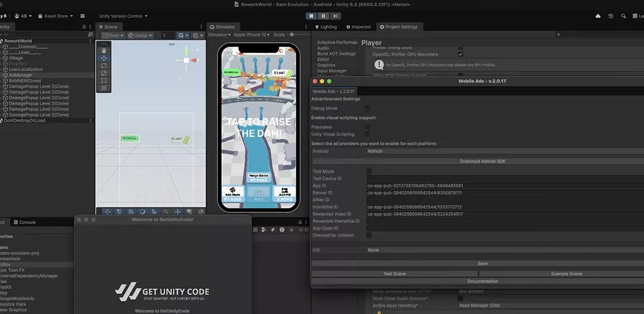Click the search by label tag icon
Viewport: 644px width, 314px height.
(273, 230)
